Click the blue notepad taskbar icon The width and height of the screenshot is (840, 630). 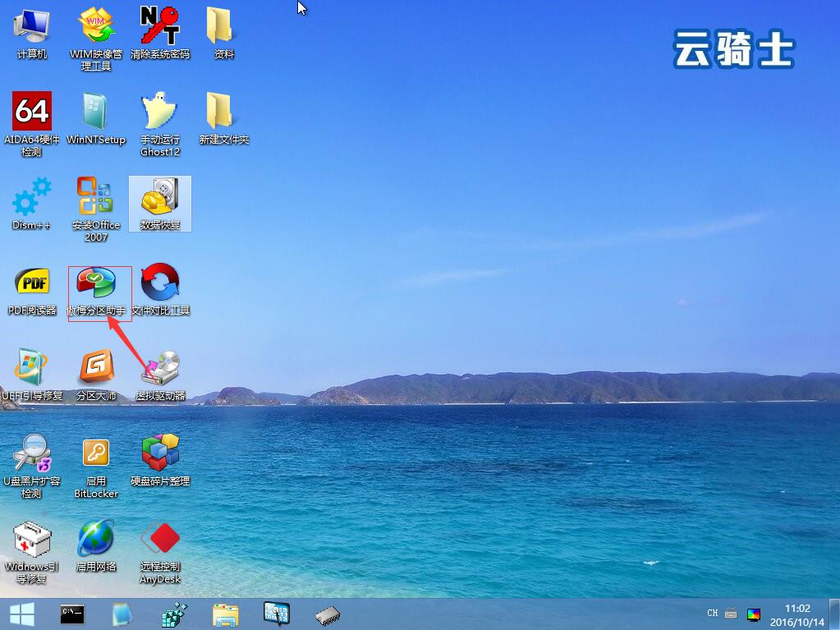point(122,614)
